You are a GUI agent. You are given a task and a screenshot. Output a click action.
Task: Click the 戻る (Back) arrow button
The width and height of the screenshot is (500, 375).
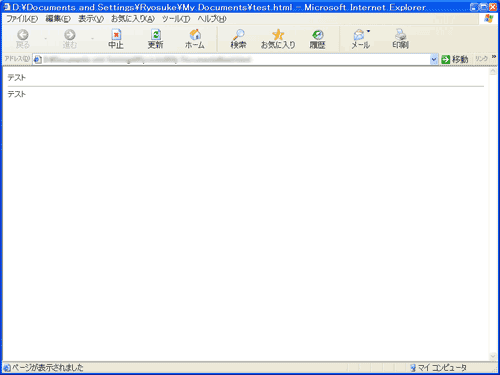tap(23, 39)
